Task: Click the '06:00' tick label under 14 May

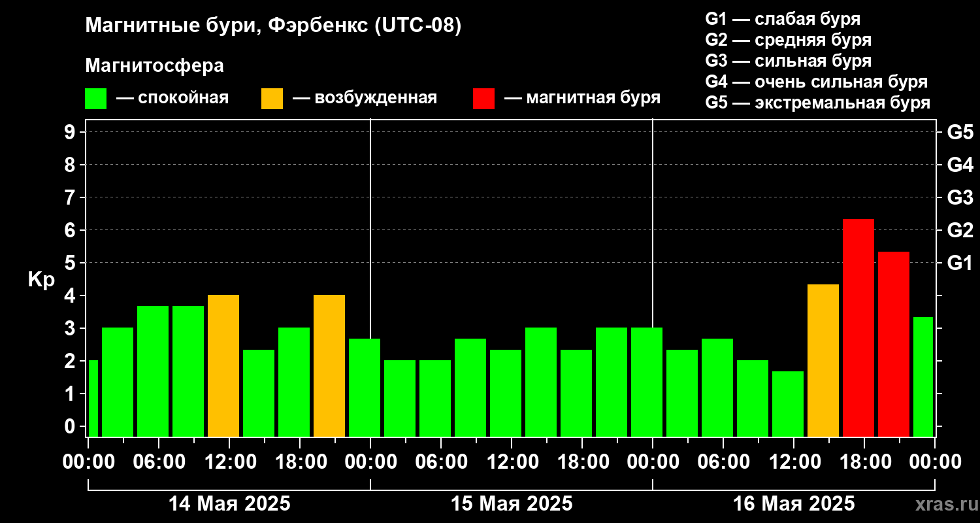Action: [x=159, y=462]
